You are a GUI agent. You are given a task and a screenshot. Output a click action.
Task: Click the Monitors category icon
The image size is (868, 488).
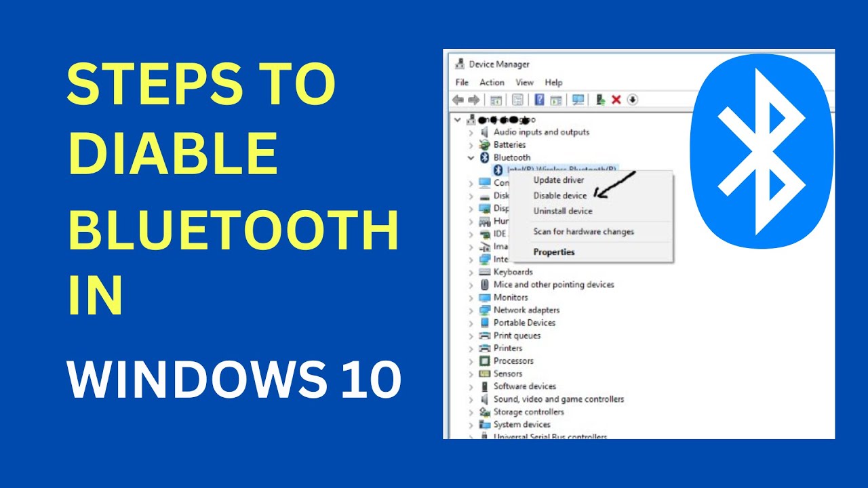(x=484, y=298)
